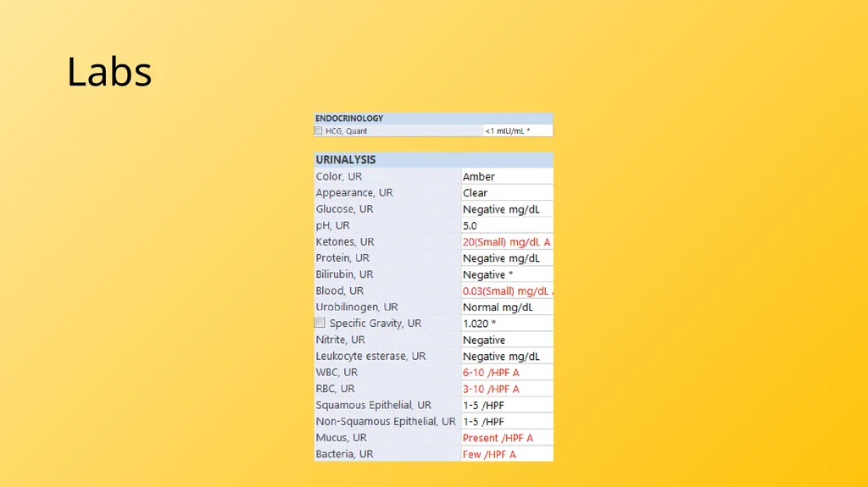The height and width of the screenshot is (487, 868).
Task: Click the Specific Gravity 1.020 value
Action: tap(480, 324)
